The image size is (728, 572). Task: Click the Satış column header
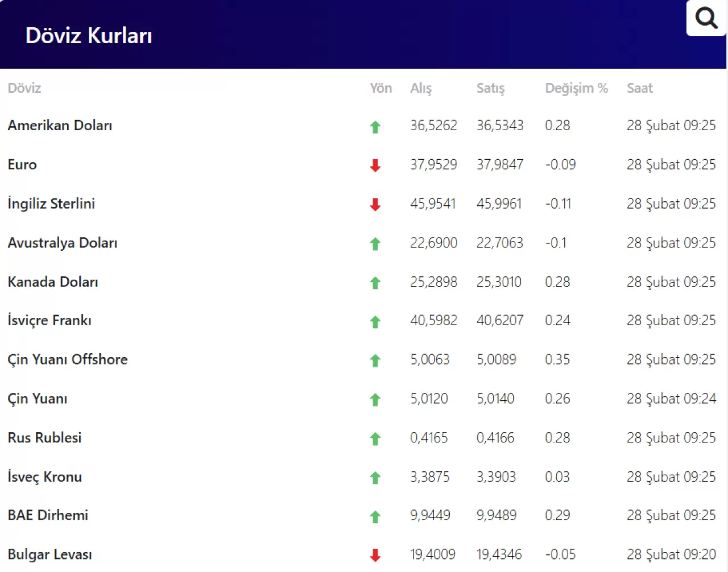pyautogui.click(x=490, y=88)
